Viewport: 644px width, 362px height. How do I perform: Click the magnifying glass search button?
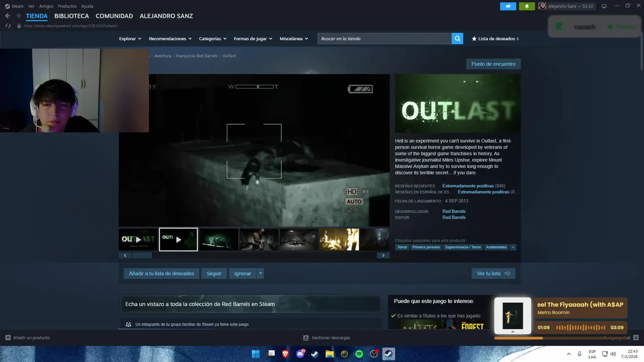457,39
